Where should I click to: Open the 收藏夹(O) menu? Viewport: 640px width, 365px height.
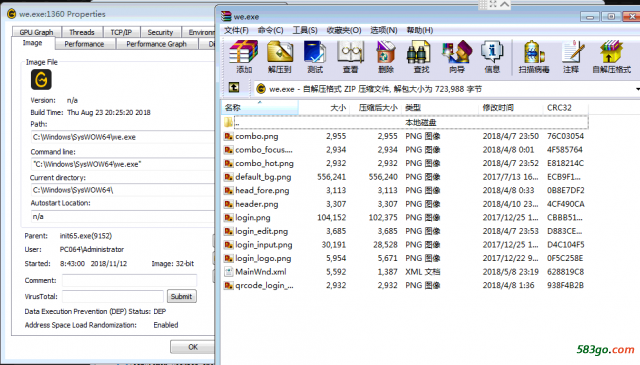pos(344,30)
